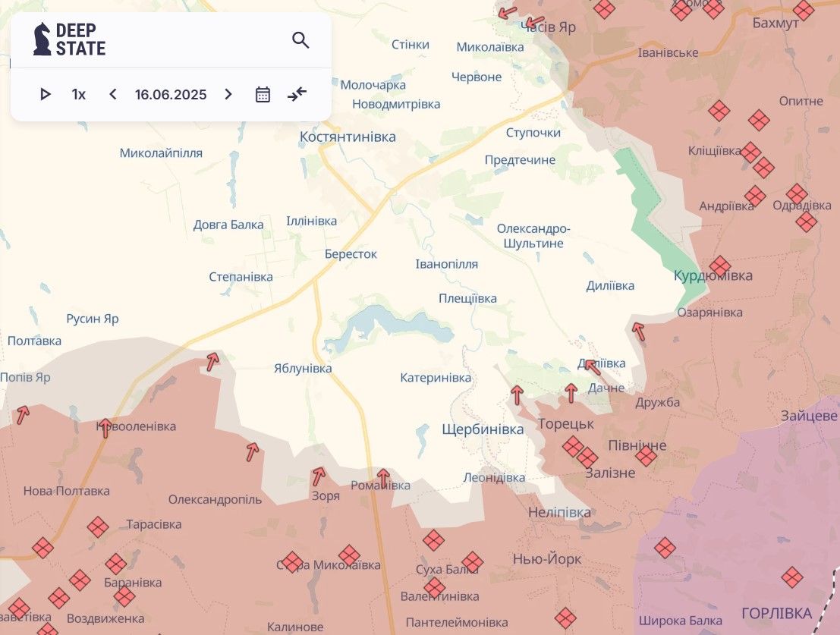Click the DeepState logo
This screenshot has width=840, height=635.
(69, 39)
